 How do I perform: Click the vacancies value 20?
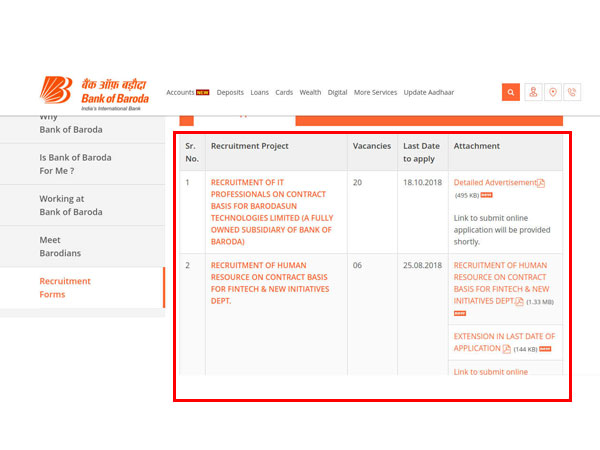[x=357, y=183]
